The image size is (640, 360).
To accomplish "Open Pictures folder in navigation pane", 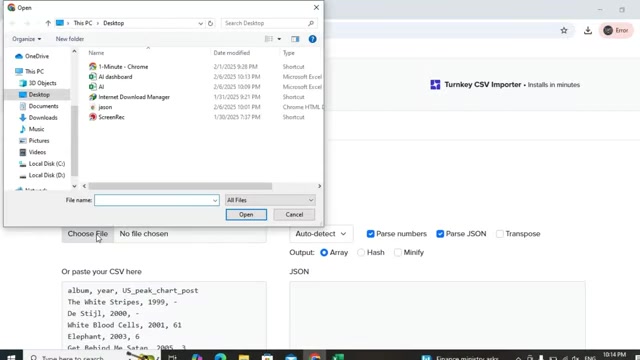I will [x=34, y=140].
